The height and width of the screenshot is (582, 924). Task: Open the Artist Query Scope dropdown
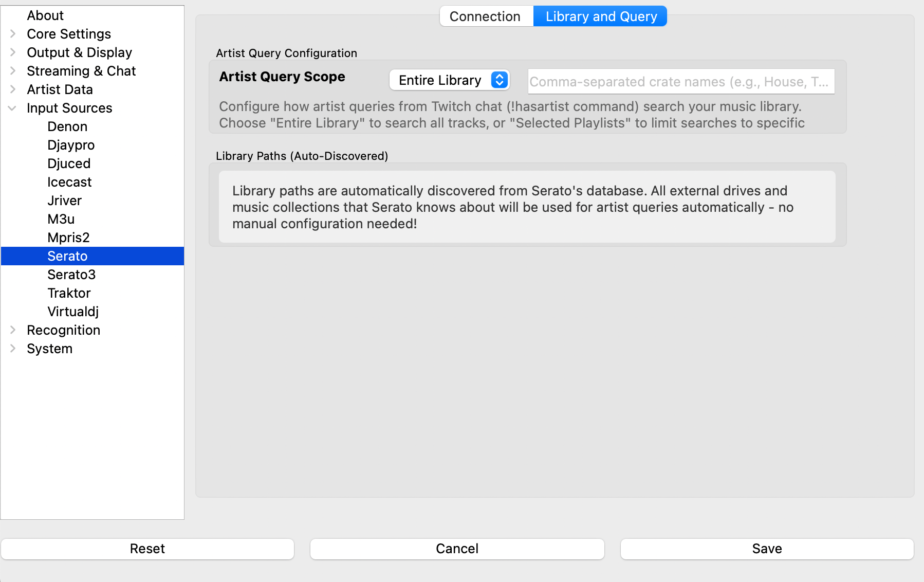click(449, 80)
